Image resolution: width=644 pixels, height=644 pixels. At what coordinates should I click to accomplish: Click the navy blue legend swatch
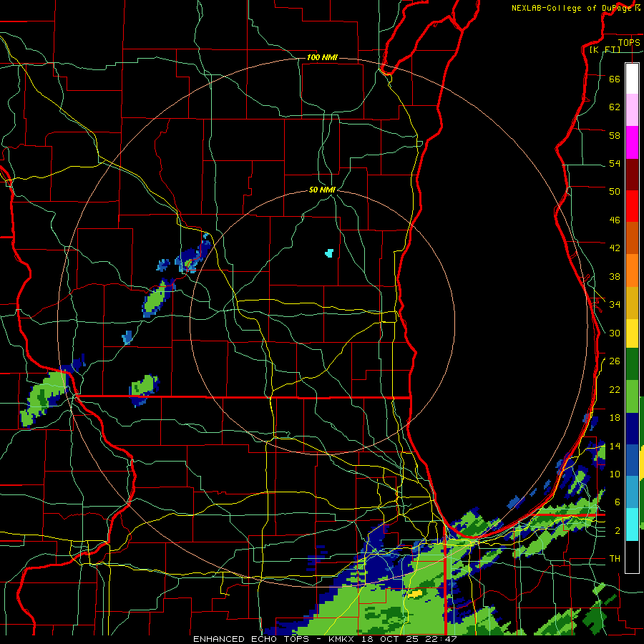tap(632, 429)
